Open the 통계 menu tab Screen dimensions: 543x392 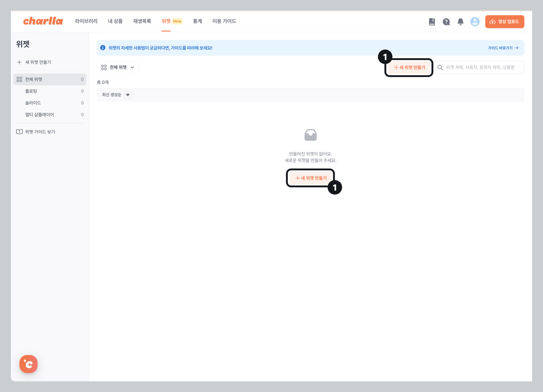tap(197, 21)
